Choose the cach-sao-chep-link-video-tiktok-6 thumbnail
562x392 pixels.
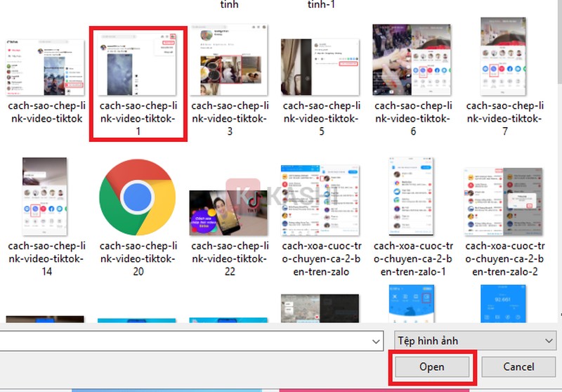pos(412,60)
